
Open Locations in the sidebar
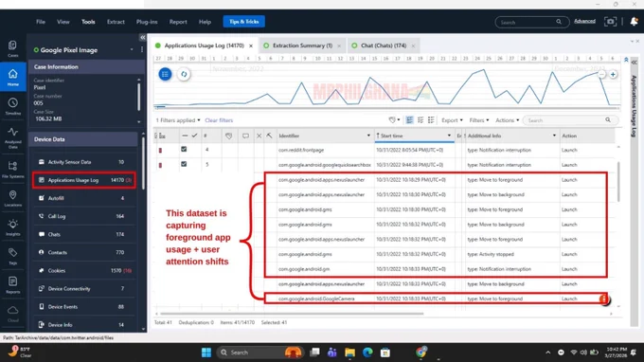[12, 198]
